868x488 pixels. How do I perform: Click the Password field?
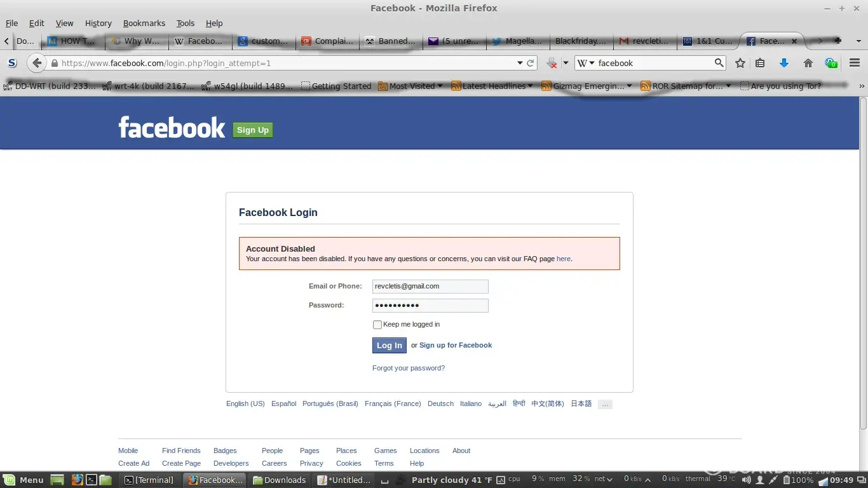point(430,306)
